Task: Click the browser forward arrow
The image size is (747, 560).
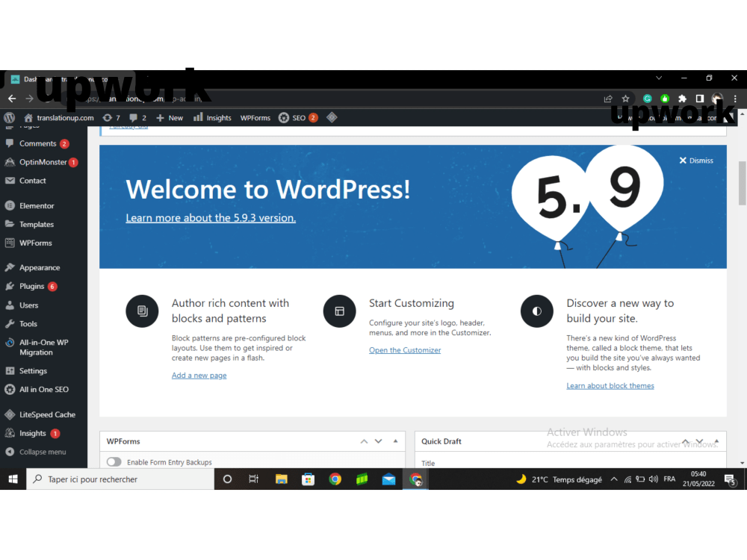Action: (x=30, y=99)
